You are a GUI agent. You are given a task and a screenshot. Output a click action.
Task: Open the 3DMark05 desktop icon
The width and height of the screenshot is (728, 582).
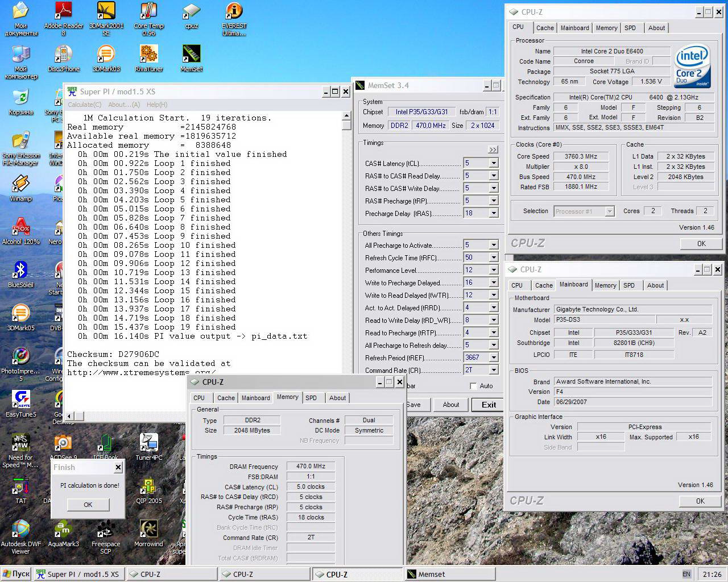pos(20,318)
